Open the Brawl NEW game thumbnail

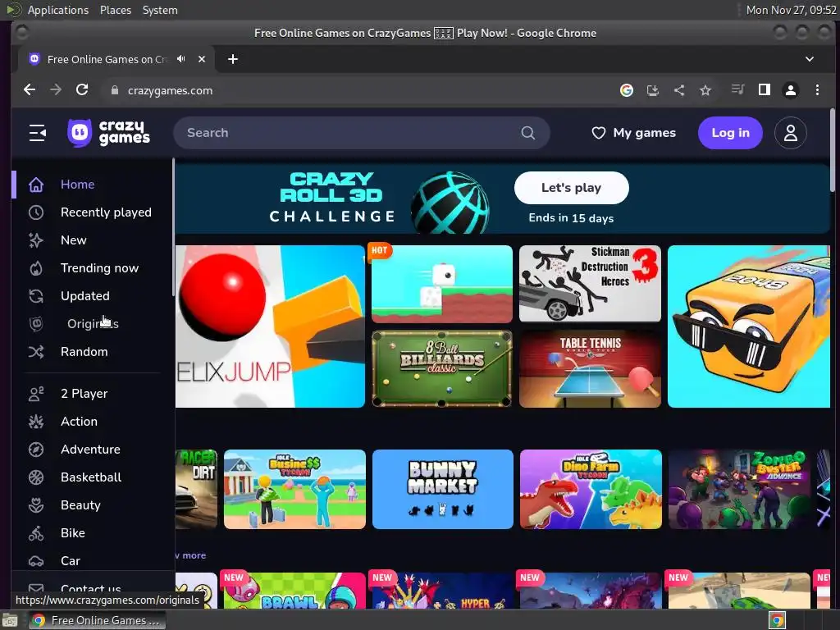[294, 591]
